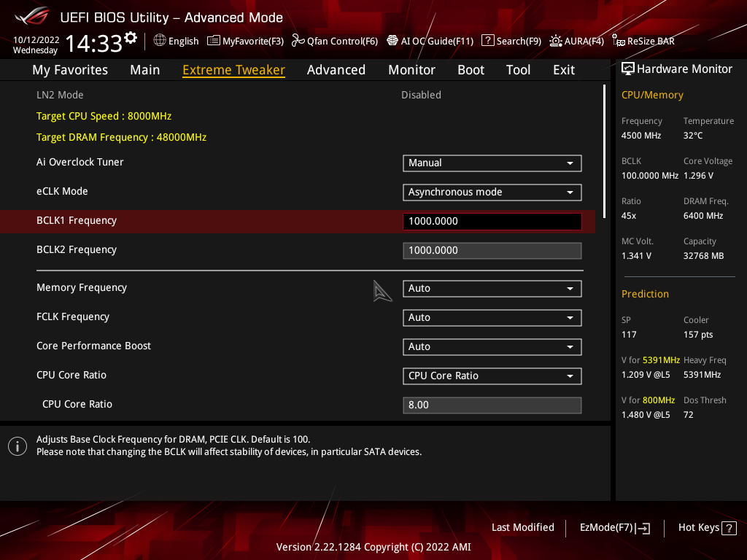The image size is (747, 560).
Task: Open MyFavorite(F3) list icon
Action: coord(214,41)
